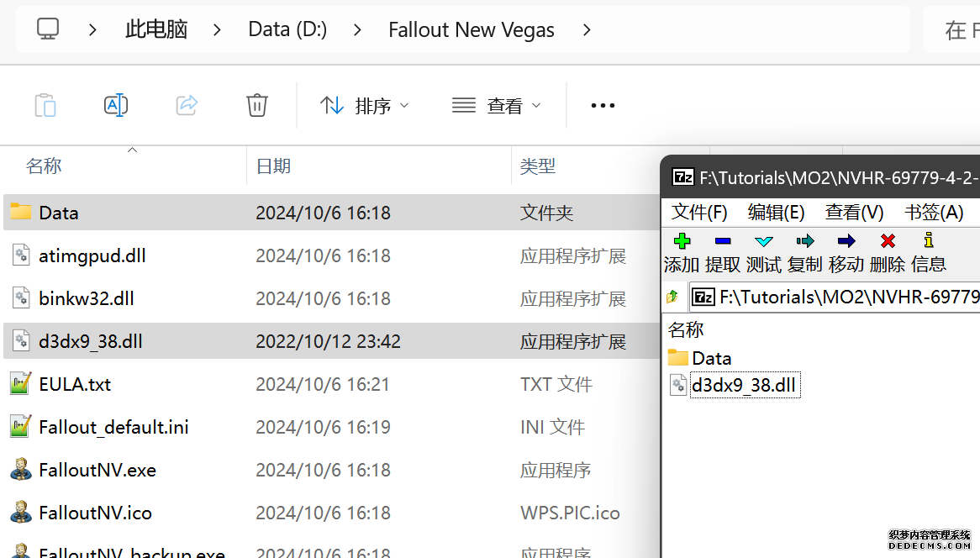Screen dimensions: 980x558
Task: Click the 7-Zip Info (信息) icon
Action: pyautogui.click(x=928, y=242)
